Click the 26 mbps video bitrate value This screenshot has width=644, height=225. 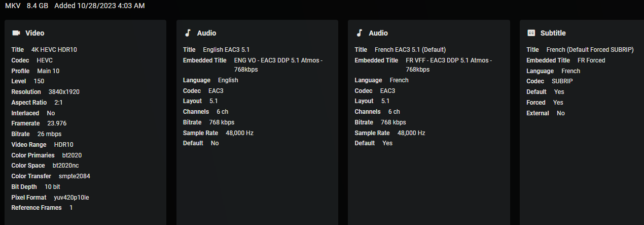(49, 134)
